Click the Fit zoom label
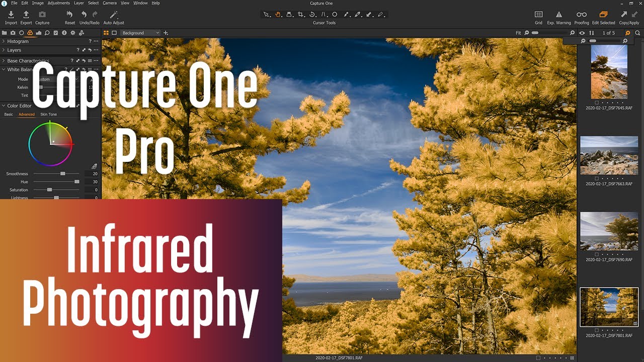This screenshot has width=644, height=362. (518, 33)
